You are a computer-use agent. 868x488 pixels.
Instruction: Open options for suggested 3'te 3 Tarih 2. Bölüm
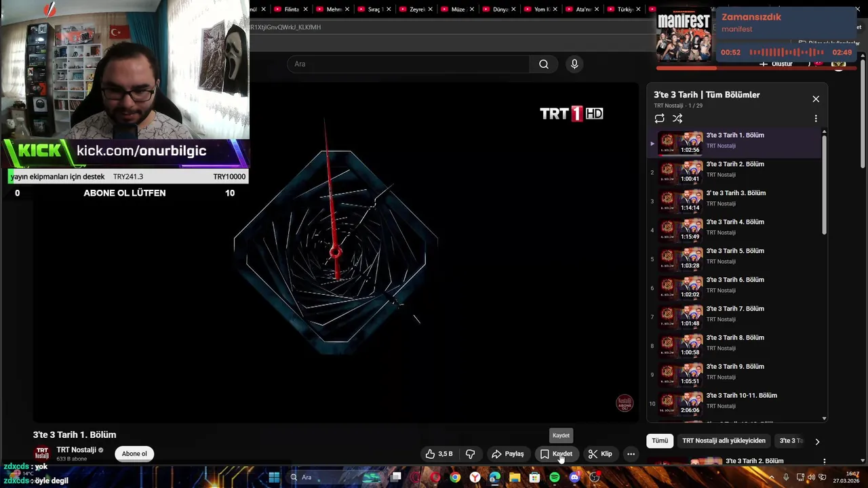pos(824,462)
